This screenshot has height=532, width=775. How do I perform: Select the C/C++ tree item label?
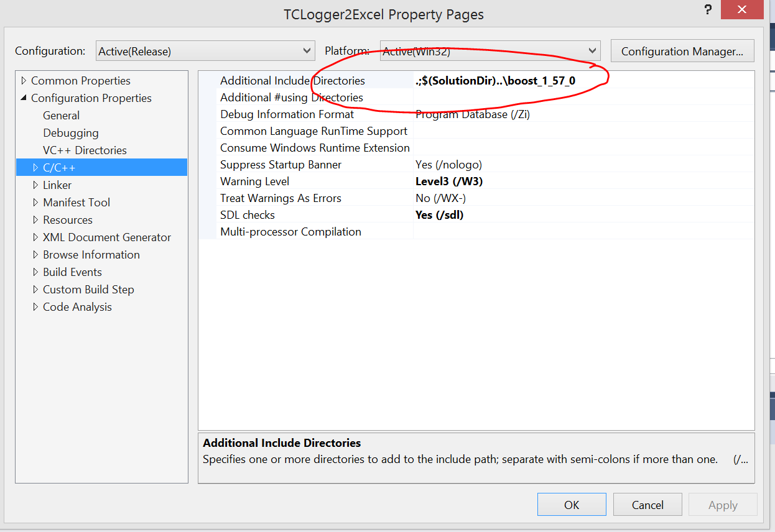coord(59,168)
